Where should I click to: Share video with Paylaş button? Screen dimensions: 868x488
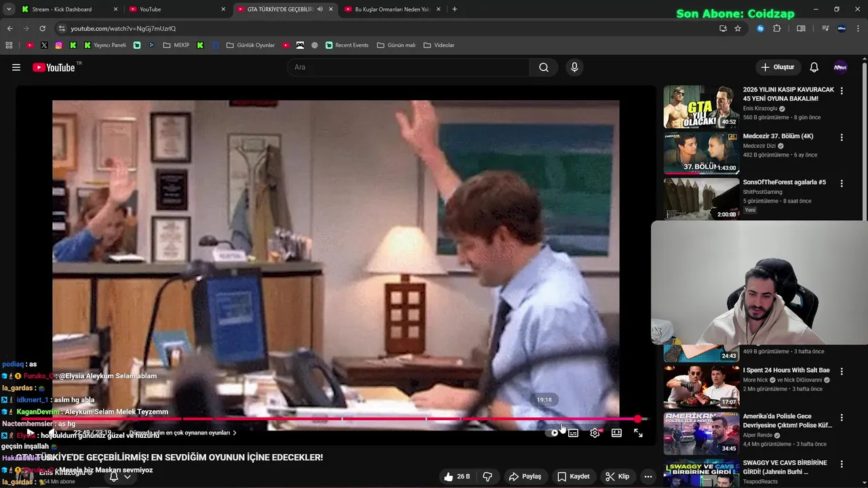pyautogui.click(x=525, y=476)
